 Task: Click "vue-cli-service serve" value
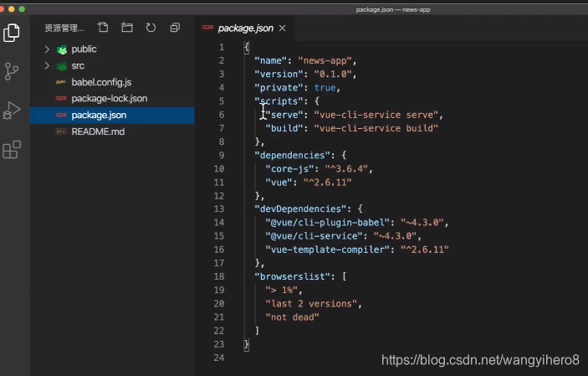376,115
